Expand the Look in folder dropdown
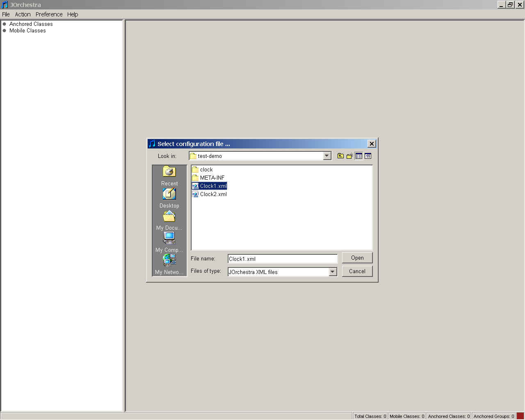This screenshot has width=525, height=420. click(x=327, y=156)
